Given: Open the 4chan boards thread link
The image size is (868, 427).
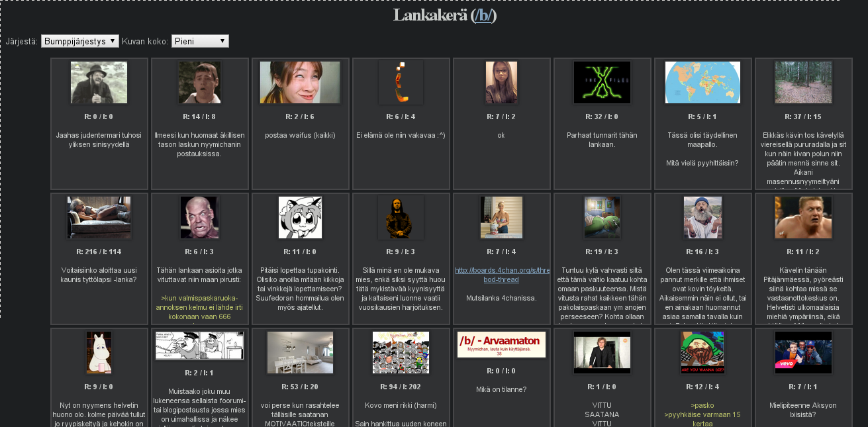Looking at the screenshot, I should tap(502, 275).
